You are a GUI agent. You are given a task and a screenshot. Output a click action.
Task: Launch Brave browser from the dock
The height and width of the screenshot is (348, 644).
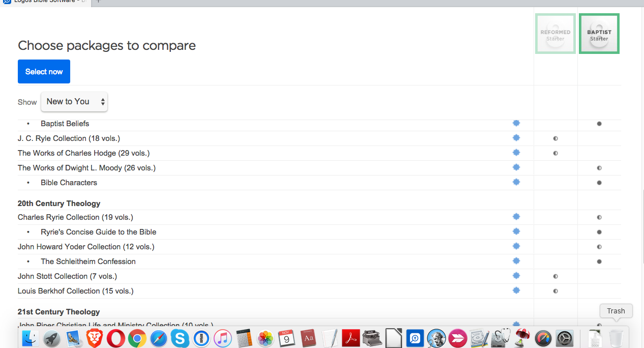point(95,338)
